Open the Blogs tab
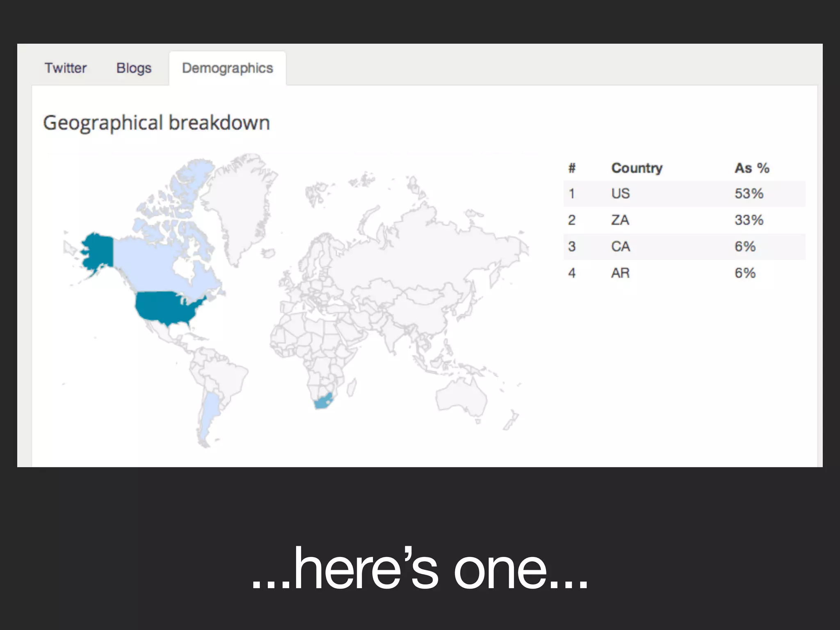Screen dimensions: 840x630 point(134,68)
